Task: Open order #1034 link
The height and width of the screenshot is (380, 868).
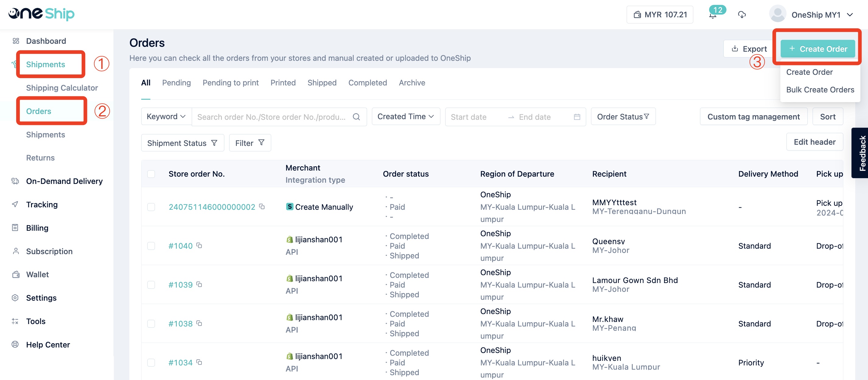Action: point(180,362)
